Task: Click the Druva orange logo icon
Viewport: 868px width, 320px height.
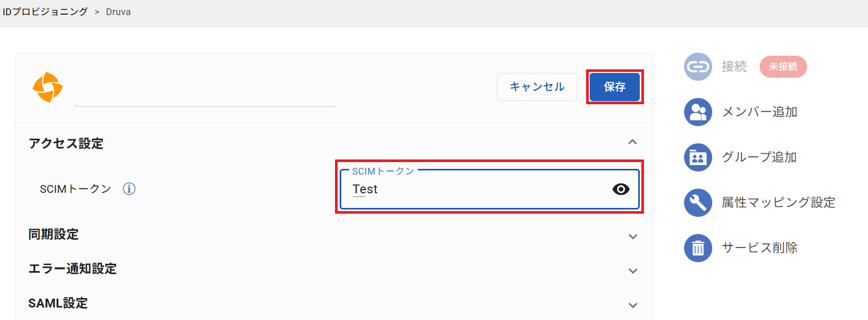Action: (47, 87)
